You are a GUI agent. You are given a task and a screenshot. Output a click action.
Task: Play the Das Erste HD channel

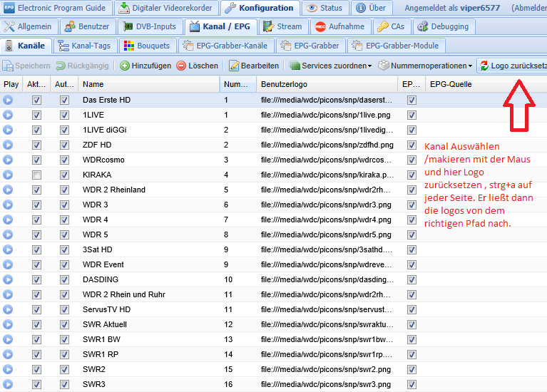tap(8, 100)
